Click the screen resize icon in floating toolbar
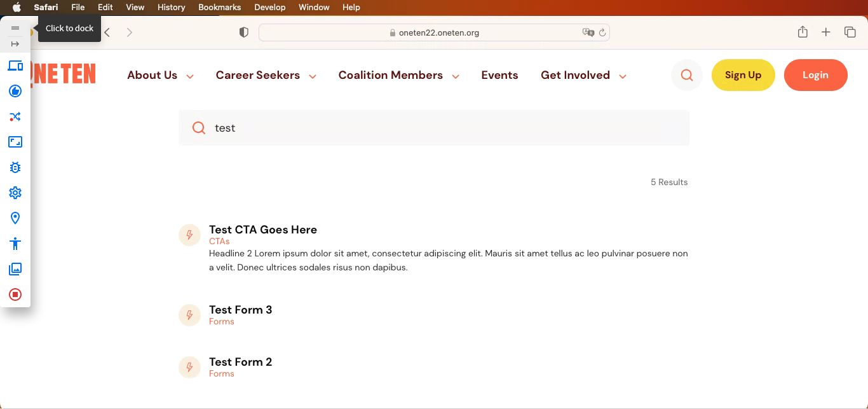The image size is (868, 409). (x=15, y=142)
